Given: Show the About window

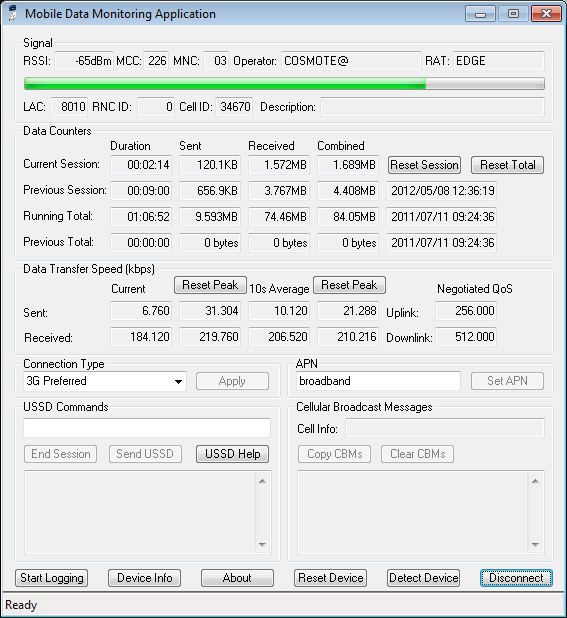Looking at the screenshot, I should (237, 578).
